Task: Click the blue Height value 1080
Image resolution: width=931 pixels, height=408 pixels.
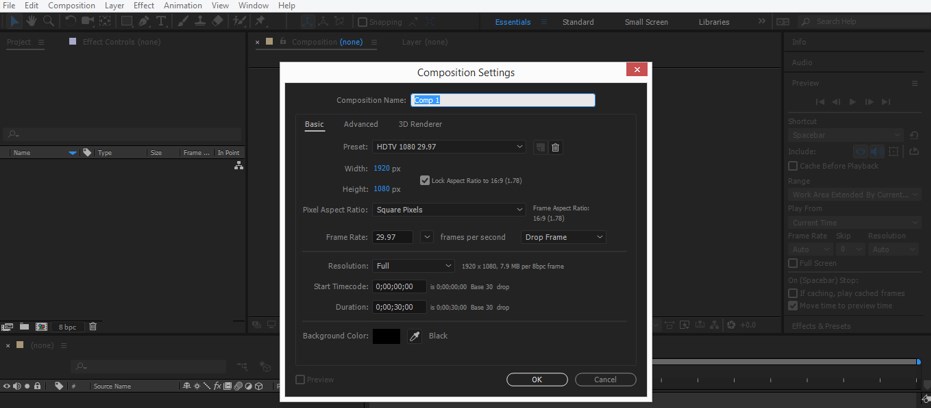Action: [x=382, y=189]
